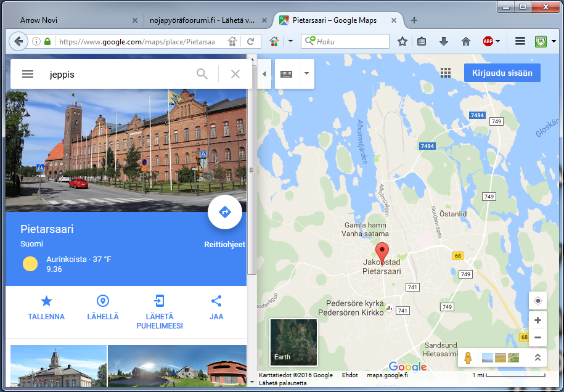Viewport: 564px width, 392px height.
Task: Send to phone via Lähetä puhelimeesi
Action: pos(159,301)
